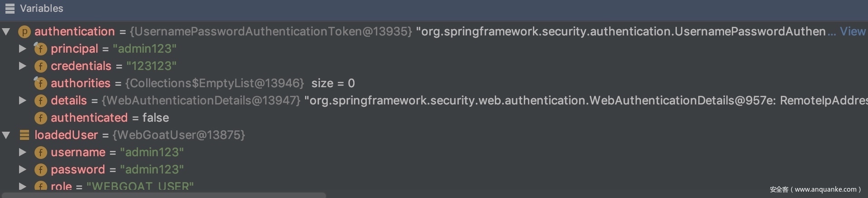Expand the principal field arrow
Viewport: 868px width, 198px height.
[22, 49]
